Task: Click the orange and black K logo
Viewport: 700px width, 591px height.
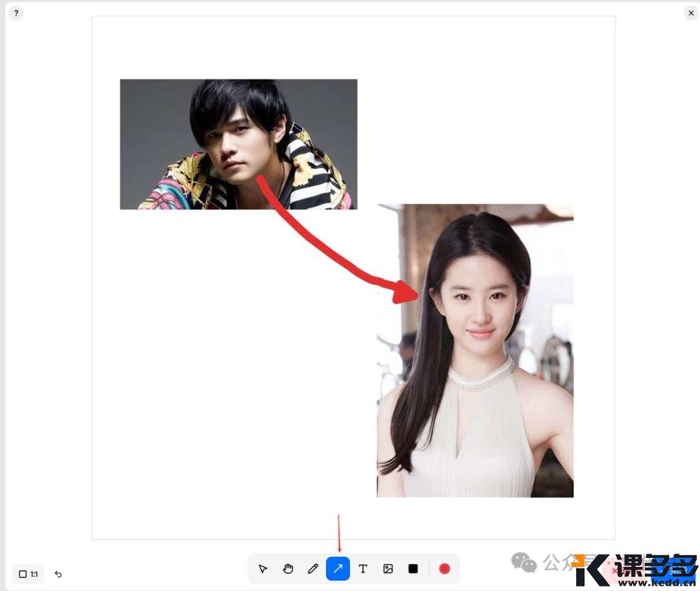Action: pos(590,570)
